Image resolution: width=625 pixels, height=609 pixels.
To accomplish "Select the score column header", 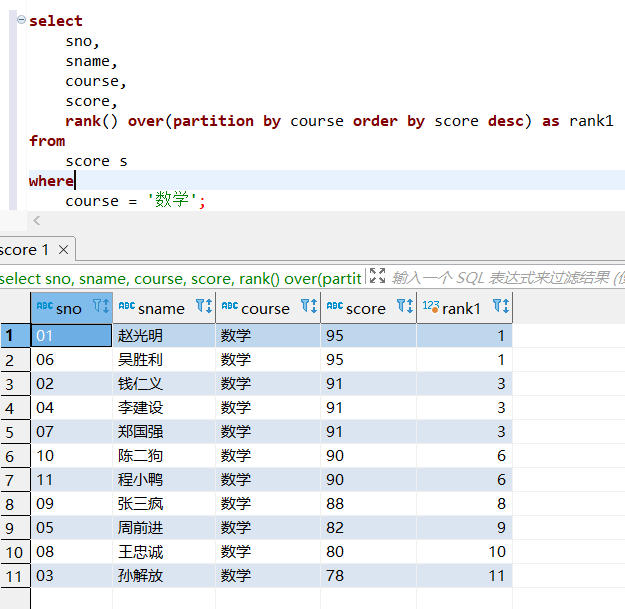I will [x=369, y=308].
